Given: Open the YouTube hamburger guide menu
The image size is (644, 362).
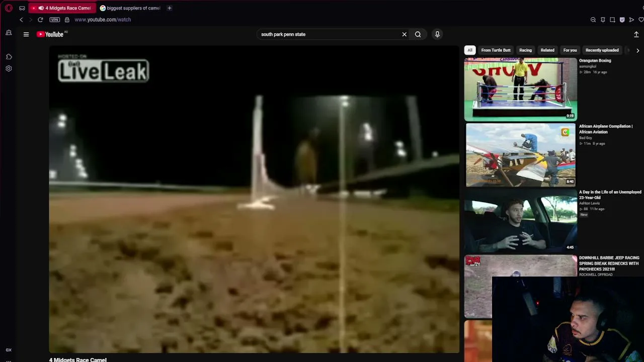Looking at the screenshot, I should (26, 34).
